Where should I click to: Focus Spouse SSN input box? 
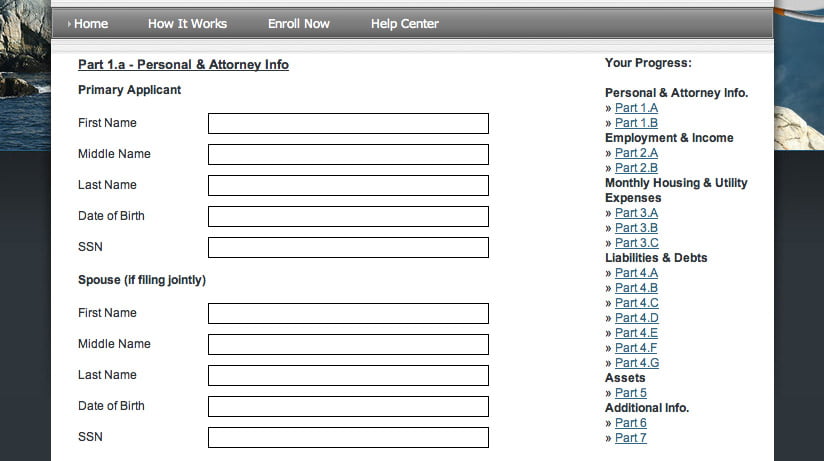click(x=348, y=437)
